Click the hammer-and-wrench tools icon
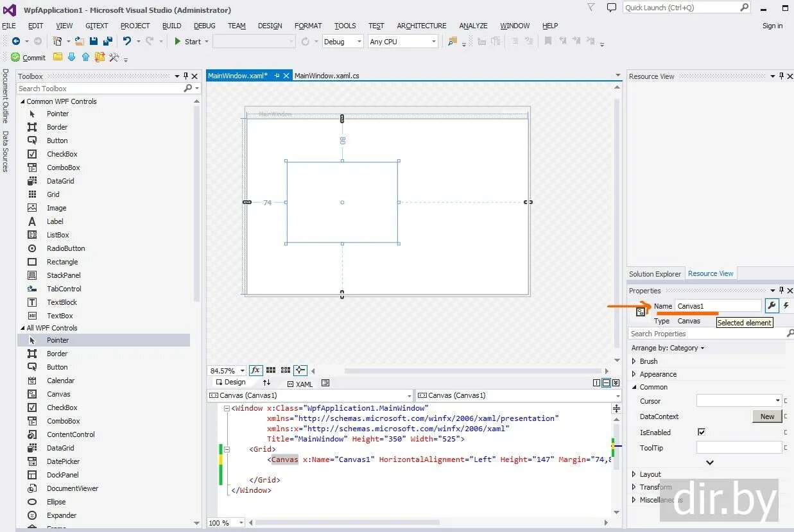Screen dimensions: 794x532 click(114, 57)
